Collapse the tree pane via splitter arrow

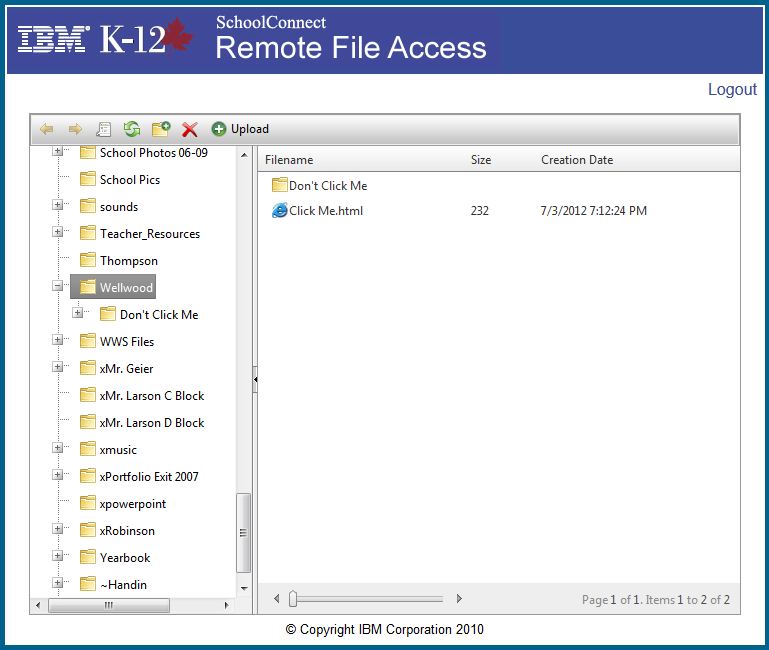click(x=255, y=379)
